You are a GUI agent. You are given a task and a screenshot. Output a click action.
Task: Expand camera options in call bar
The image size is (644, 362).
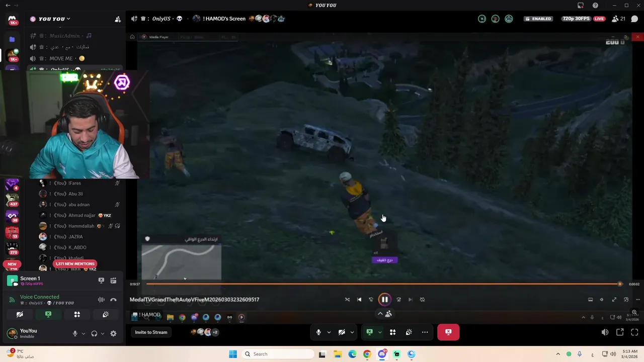[352, 332]
